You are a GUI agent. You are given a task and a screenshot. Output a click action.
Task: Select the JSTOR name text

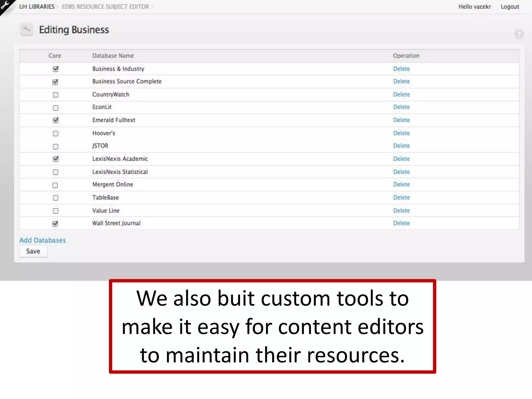(100, 146)
